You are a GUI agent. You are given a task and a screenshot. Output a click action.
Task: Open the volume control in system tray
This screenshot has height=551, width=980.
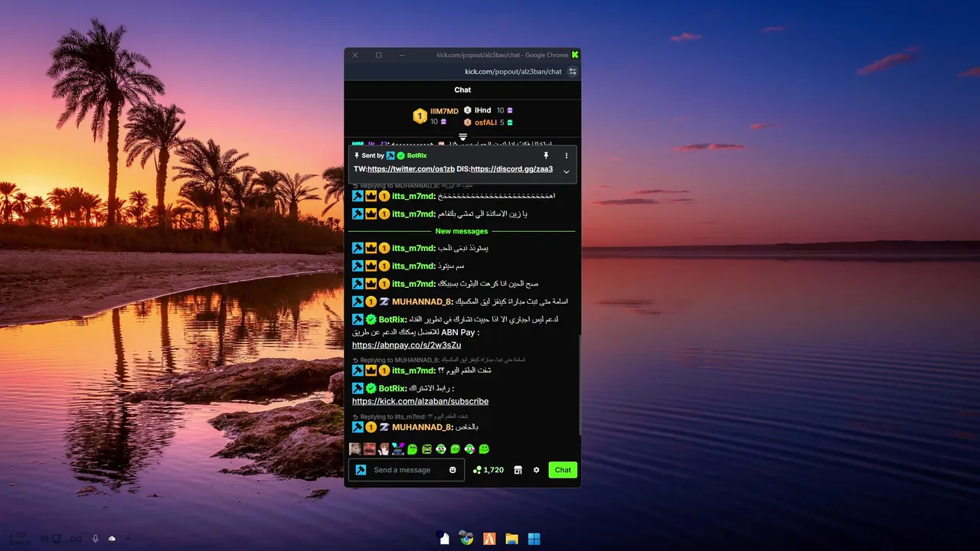[44, 539]
